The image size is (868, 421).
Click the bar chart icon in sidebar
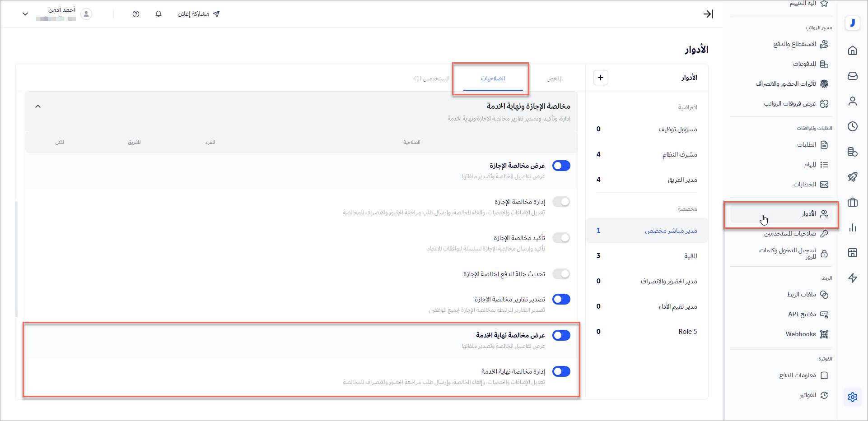tap(852, 227)
